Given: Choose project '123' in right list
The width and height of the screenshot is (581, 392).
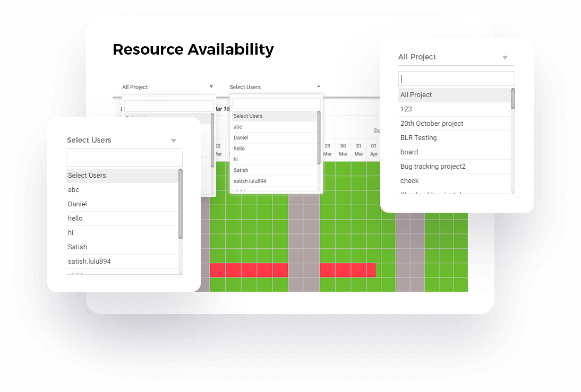Looking at the screenshot, I should coord(454,109).
